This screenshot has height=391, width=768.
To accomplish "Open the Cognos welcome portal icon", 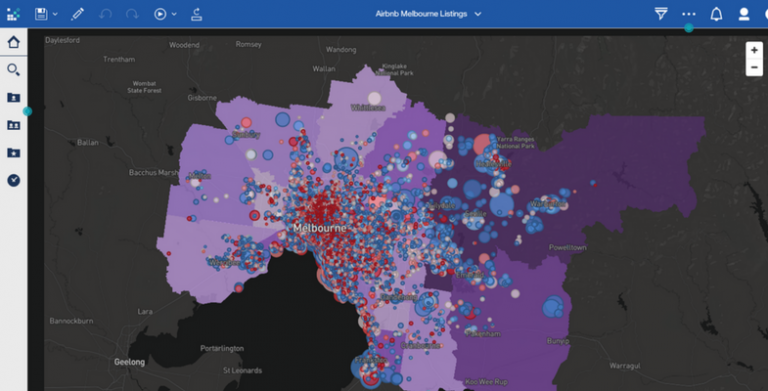I will point(13,14).
